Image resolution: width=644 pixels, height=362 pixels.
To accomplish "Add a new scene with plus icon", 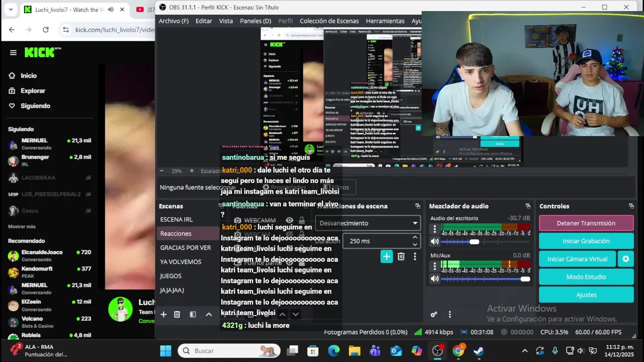I will 164,314.
